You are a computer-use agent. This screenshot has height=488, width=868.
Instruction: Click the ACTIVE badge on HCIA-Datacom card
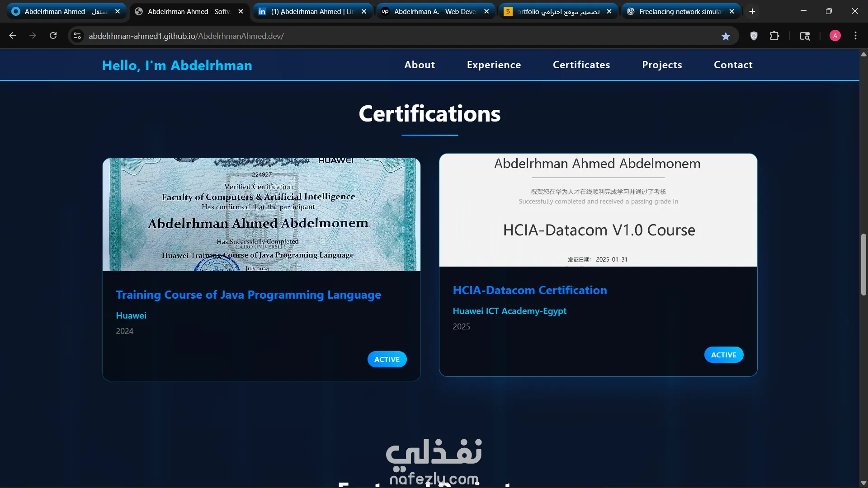[x=723, y=355]
